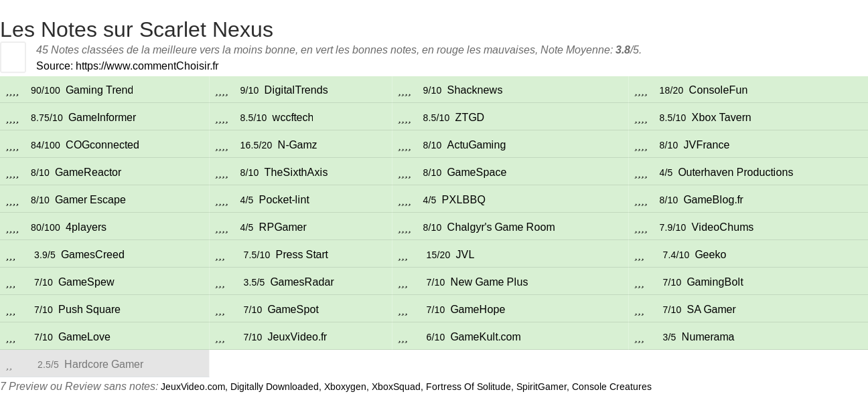The height and width of the screenshot is (394, 868).
Task: Open the Numerama review
Action: click(708, 337)
